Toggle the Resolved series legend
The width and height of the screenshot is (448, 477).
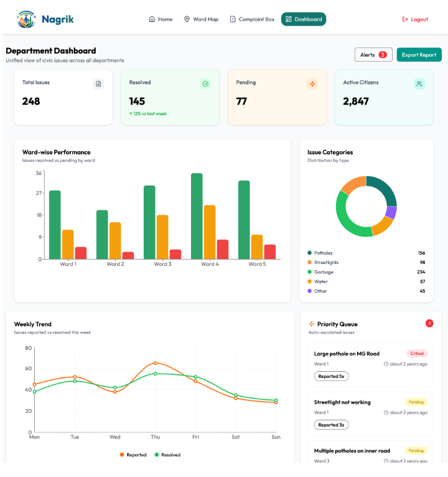point(167,455)
